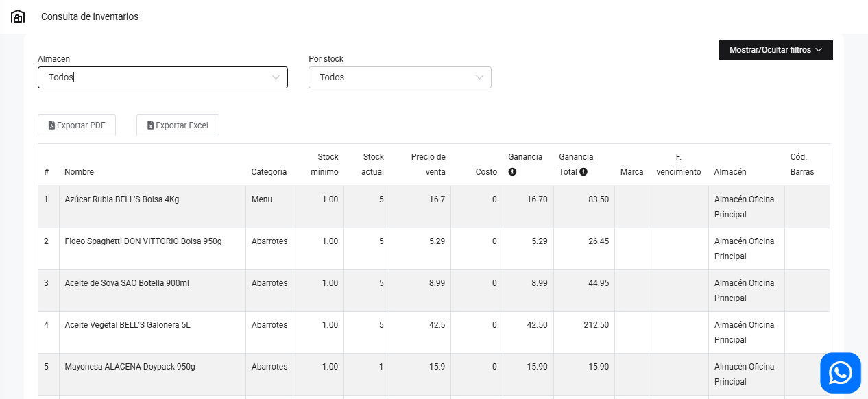
Task: Click the Precio de venta header
Action: point(428,165)
